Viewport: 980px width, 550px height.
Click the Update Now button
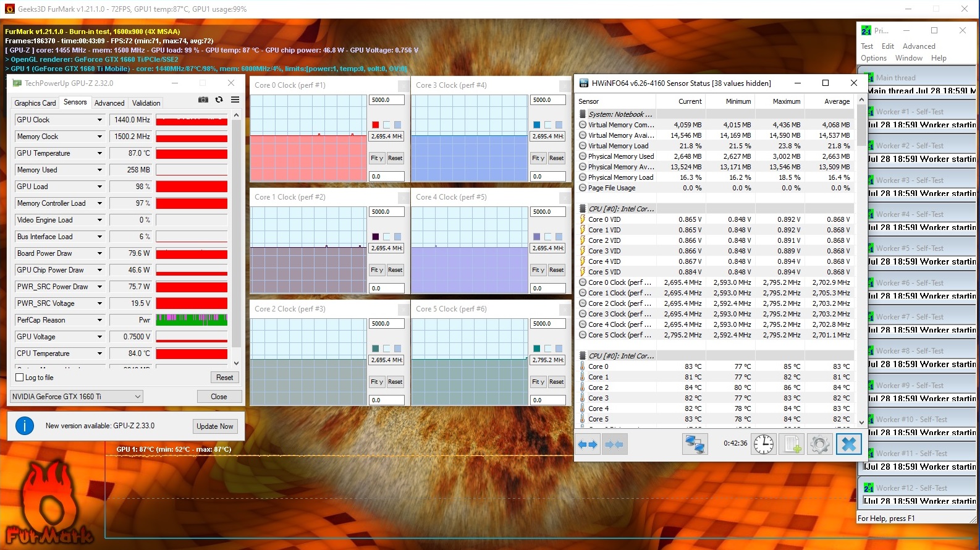[215, 426]
